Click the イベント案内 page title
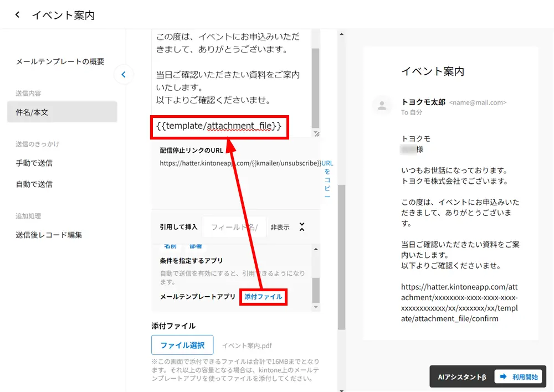Viewport: 554px width, 392px height. pos(63,15)
